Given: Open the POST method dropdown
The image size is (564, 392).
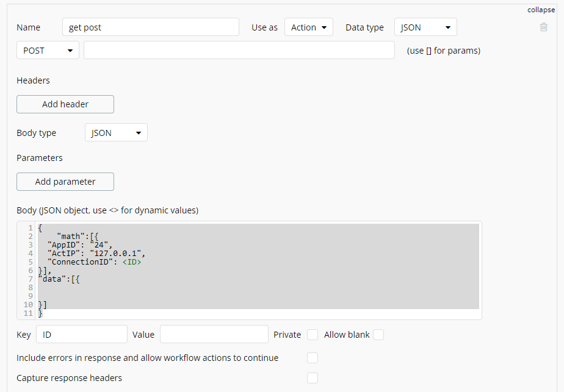Looking at the screenshot, I should tap(47, 50).
